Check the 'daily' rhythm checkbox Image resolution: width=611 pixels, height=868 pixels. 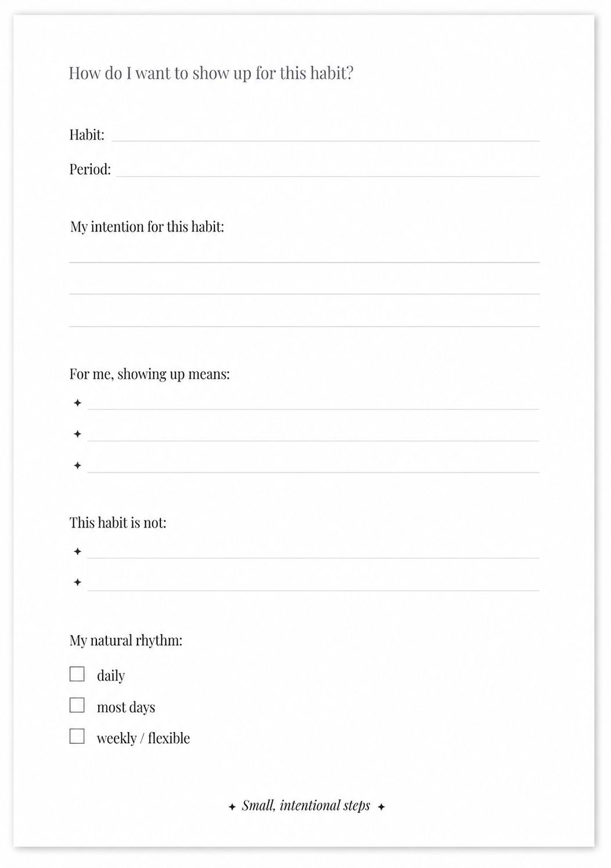(x=77, y=674)
